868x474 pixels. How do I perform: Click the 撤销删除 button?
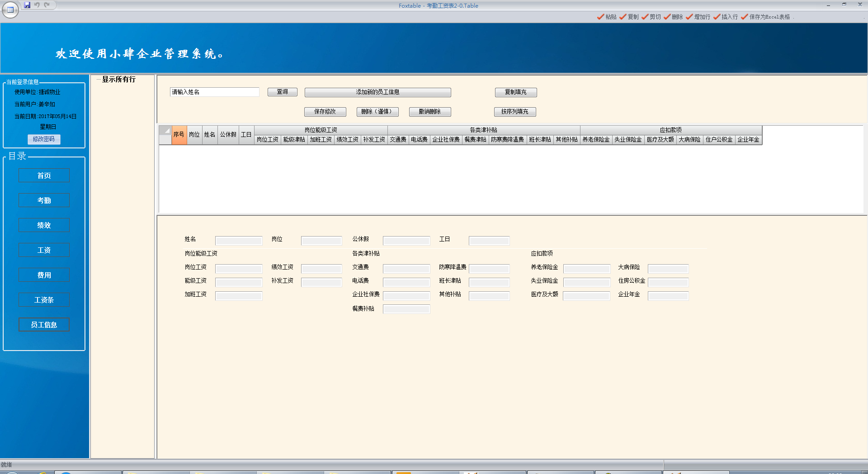coord(430,112)
